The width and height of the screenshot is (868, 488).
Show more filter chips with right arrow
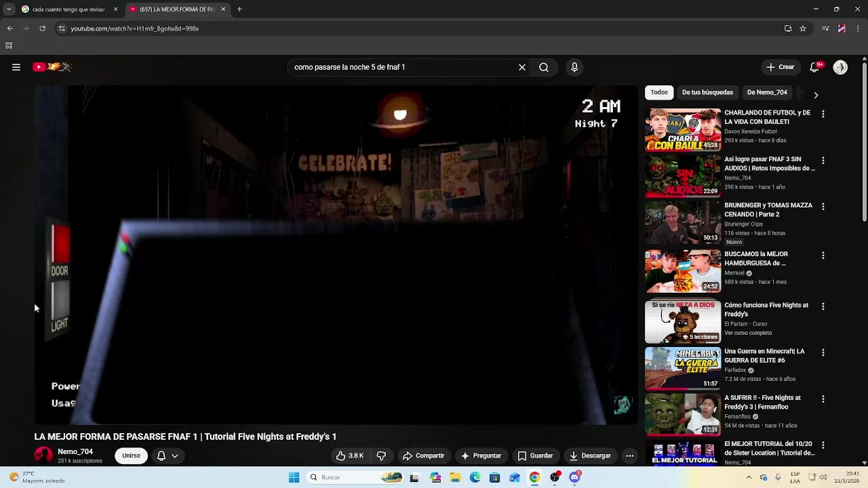tap(816, 95)
